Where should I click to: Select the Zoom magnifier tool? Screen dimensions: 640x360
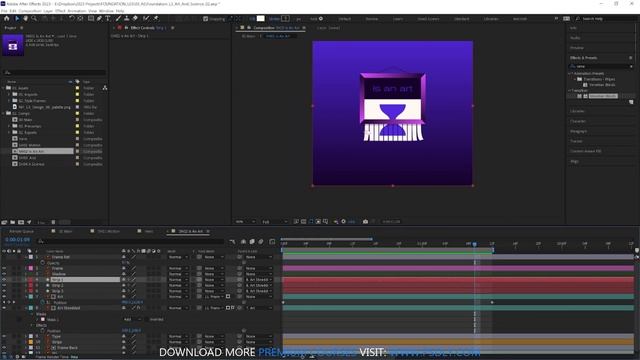[34, 18]
